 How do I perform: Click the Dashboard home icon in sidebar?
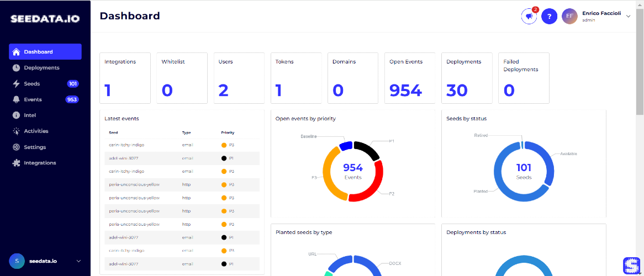pos(17,52)
